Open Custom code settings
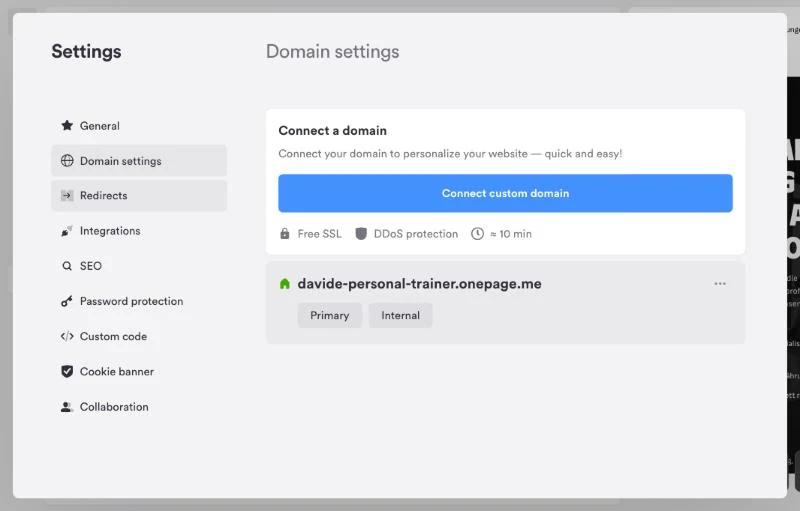The image size is (800, 511). [x=139, y=336]
